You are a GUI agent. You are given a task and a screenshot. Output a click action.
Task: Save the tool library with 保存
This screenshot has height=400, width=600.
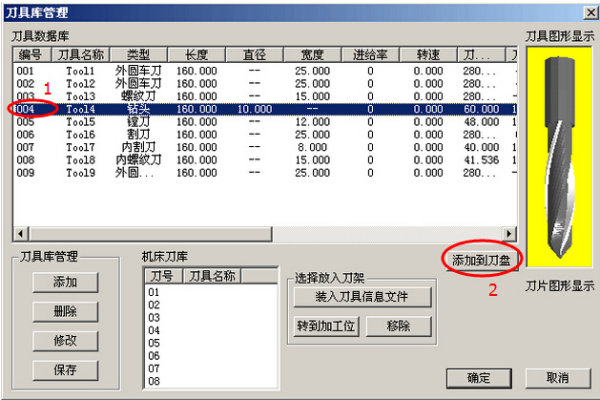point(64,369)
